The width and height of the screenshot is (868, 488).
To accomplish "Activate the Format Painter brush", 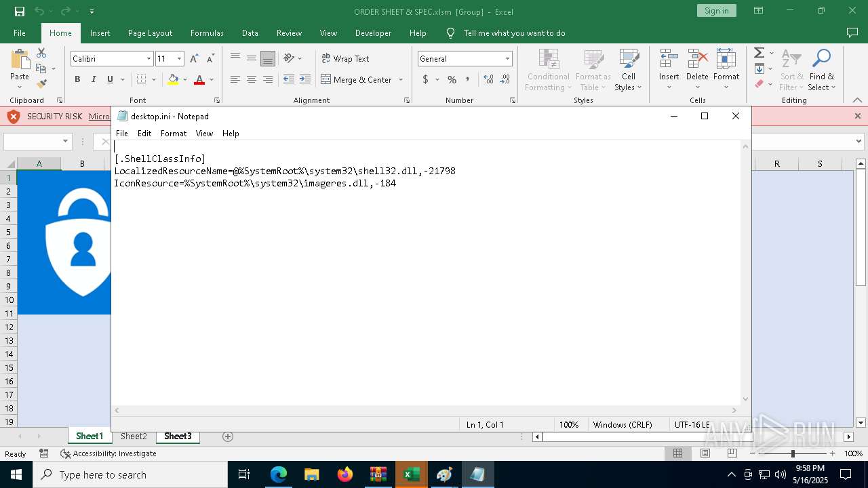I will point(41,84).
